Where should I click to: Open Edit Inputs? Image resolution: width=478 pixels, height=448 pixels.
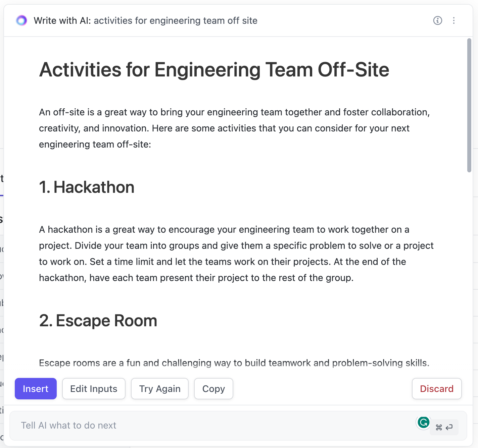(x=94, y=389)
